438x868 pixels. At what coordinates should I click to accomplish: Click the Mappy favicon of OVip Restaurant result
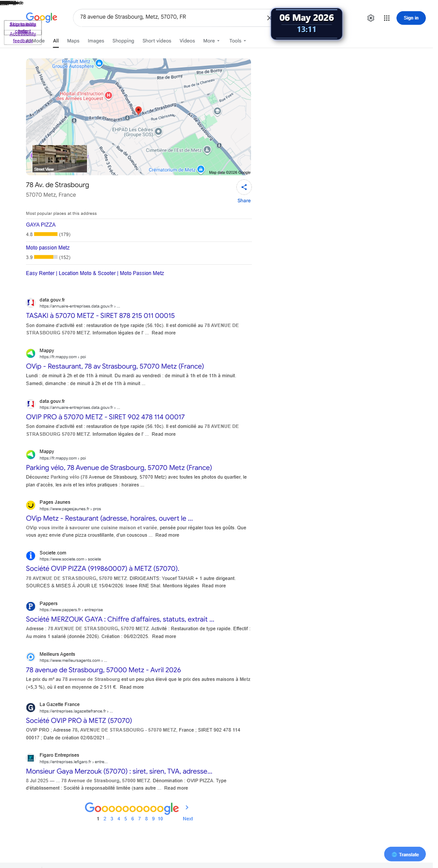[31, 353]
